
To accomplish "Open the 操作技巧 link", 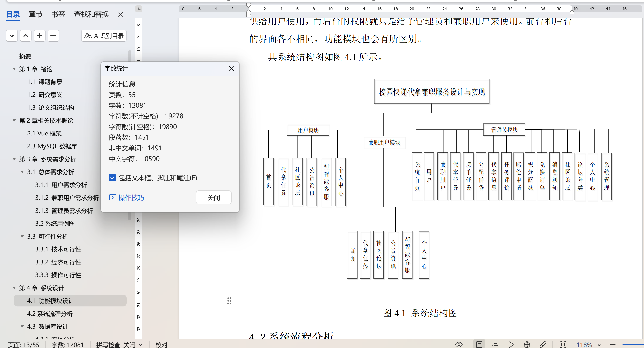I will coord(127,198).
